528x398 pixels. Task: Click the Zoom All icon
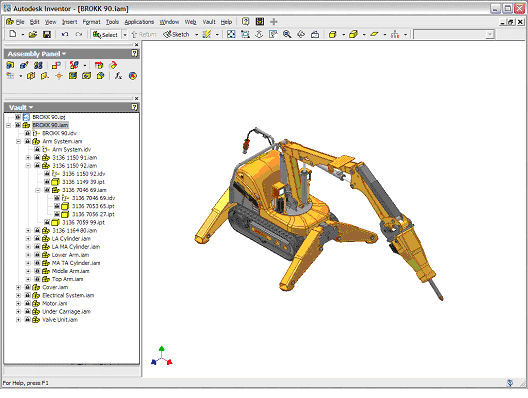click(231, 34)
